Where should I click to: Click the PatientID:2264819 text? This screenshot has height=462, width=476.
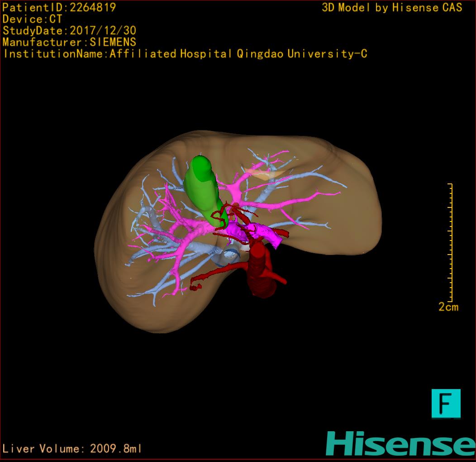[x=59, y=7]
